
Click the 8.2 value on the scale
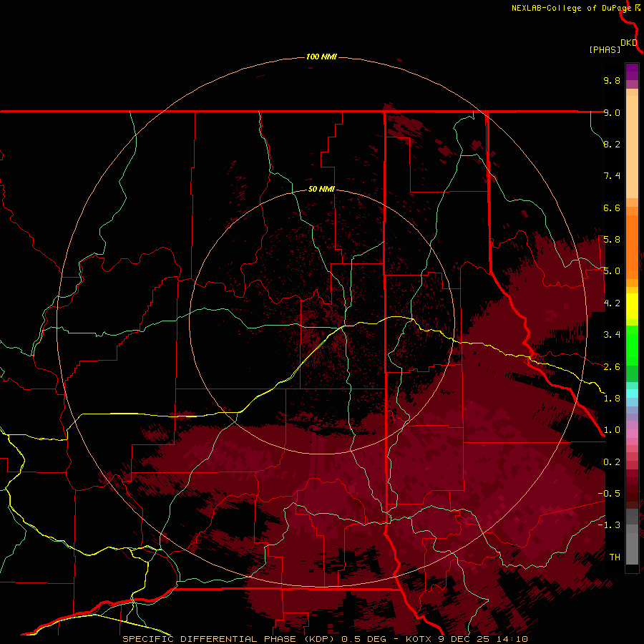tap(612, 144)
